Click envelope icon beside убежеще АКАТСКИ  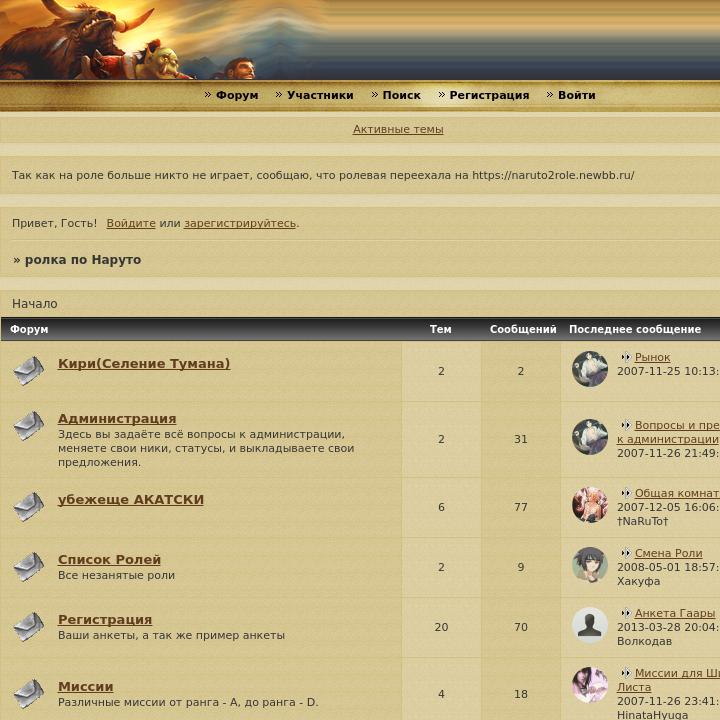29,506
